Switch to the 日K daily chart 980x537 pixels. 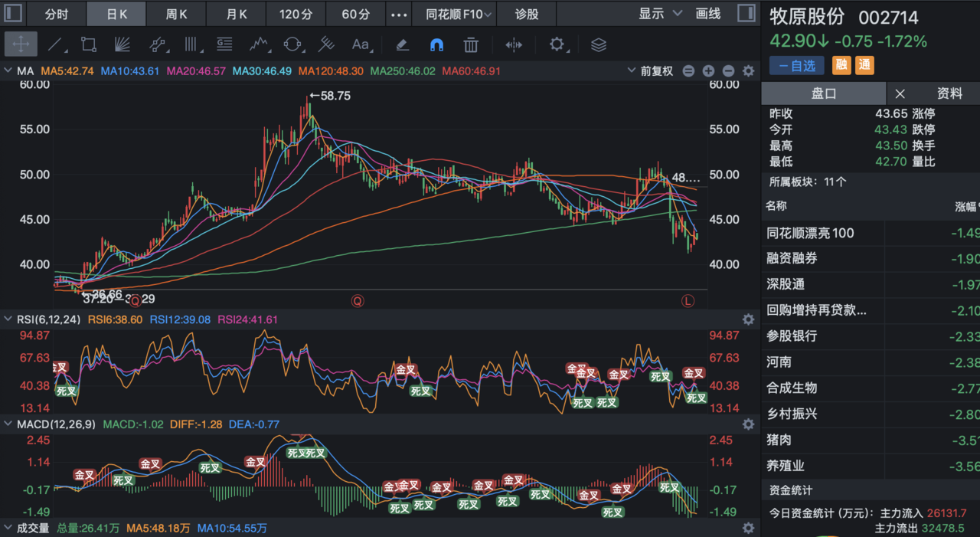116,14
